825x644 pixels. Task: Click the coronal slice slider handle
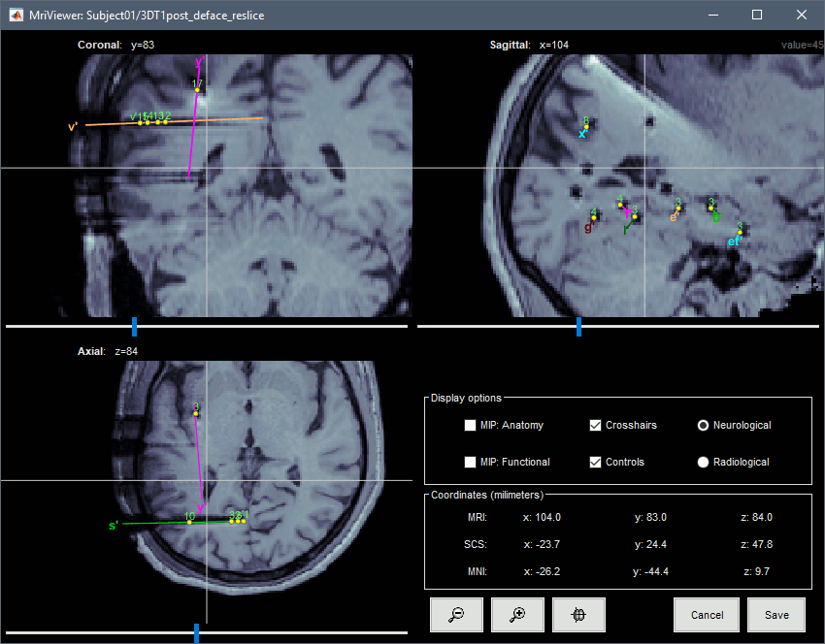tap(135, 327)
